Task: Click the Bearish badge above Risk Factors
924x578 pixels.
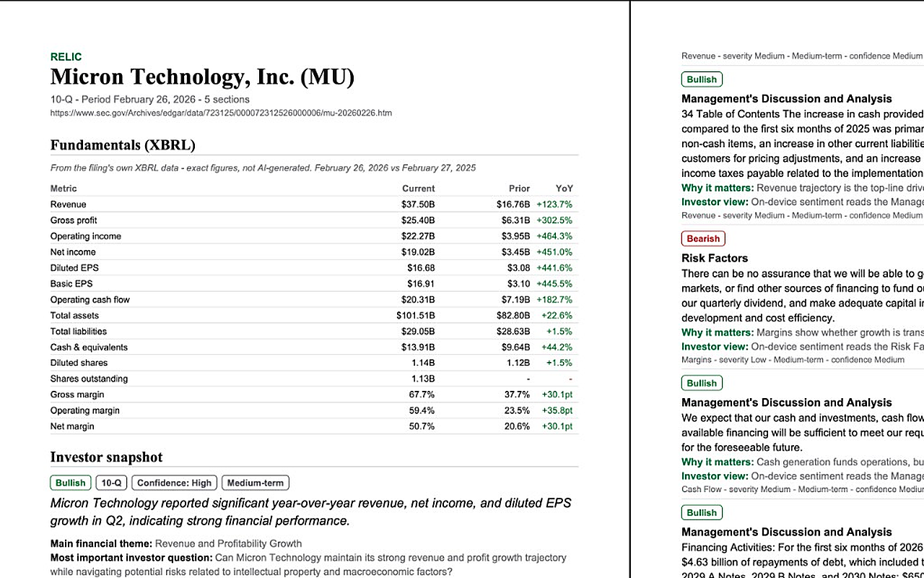Action: tap(703, 238)
